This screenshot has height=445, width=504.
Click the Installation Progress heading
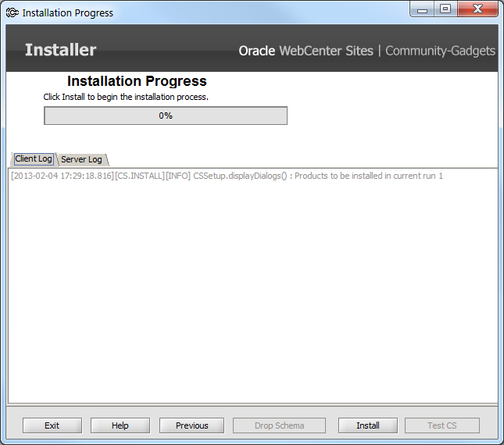(x=137, y=81)
